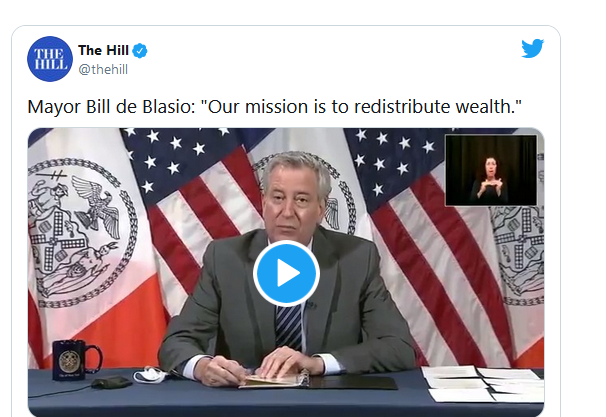Play the embedded de Blasio video

coord(286,273)
